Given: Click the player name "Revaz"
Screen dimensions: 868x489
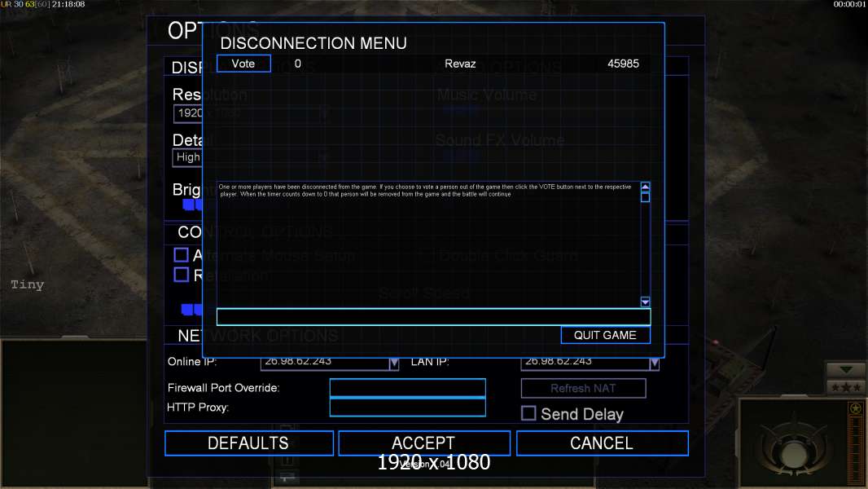Looking at the screenshot, I should (460, 64).
